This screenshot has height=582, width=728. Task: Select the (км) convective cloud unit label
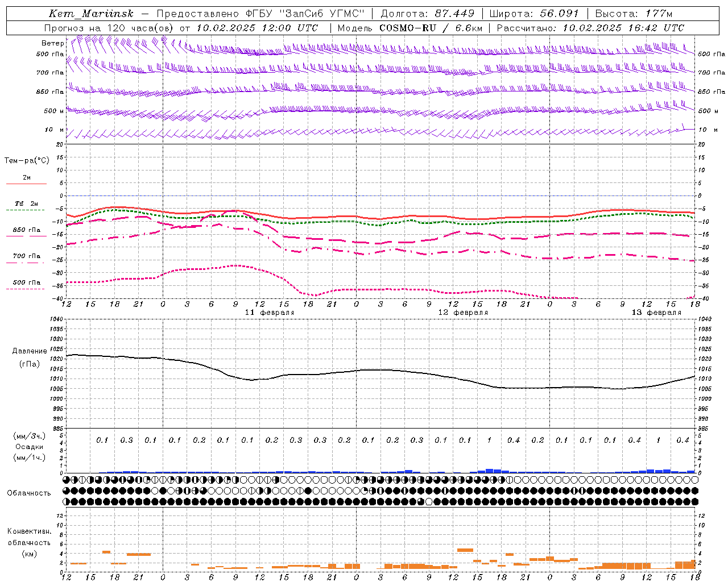(x=29, y=554)
